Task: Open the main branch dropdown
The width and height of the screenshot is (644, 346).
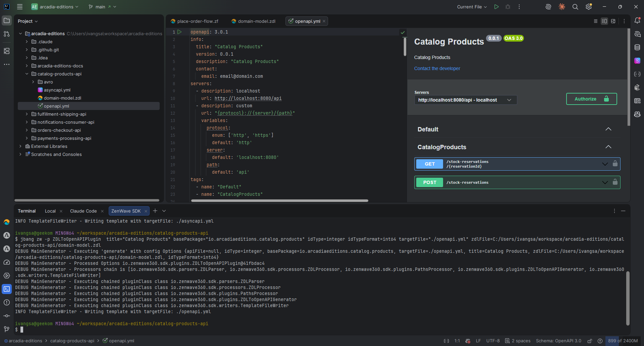Action: click(x=102, y=7)
